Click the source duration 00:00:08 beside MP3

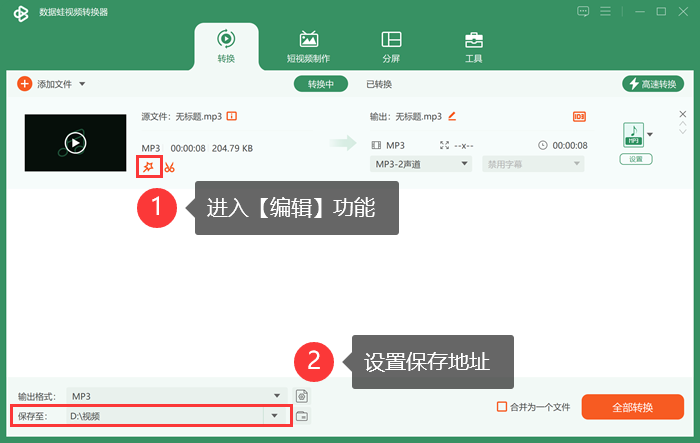pyautogui.click(x=188, y=148)
